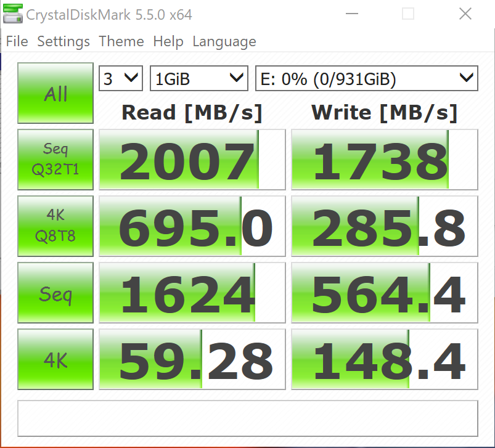Screen dimensions: 495x448
Task: Start the plain 4K benchmark
Action: 55,359
